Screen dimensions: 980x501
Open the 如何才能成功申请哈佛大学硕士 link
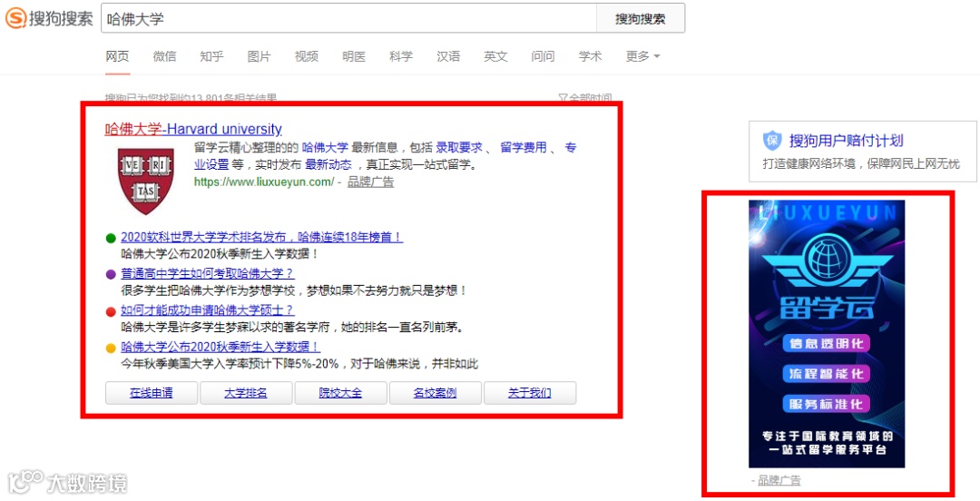[207, 310]
